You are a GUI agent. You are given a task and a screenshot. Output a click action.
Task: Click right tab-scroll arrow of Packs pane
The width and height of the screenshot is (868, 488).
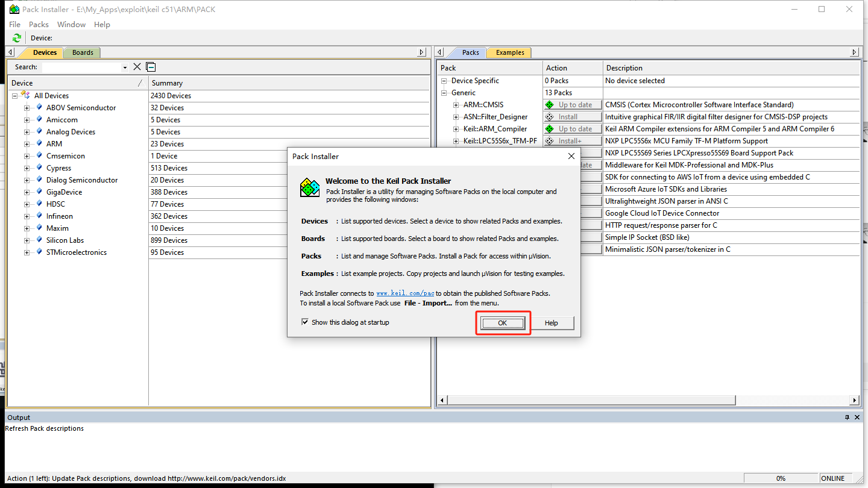855,52
